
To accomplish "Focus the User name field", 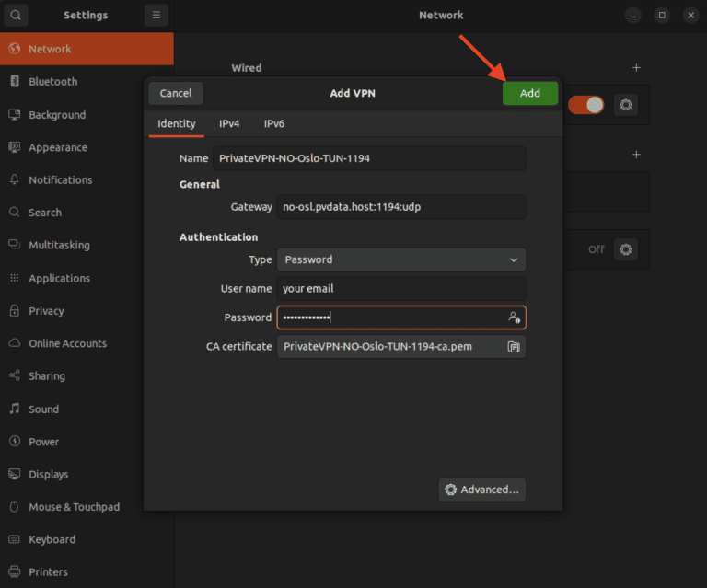I will click(400, 288).
